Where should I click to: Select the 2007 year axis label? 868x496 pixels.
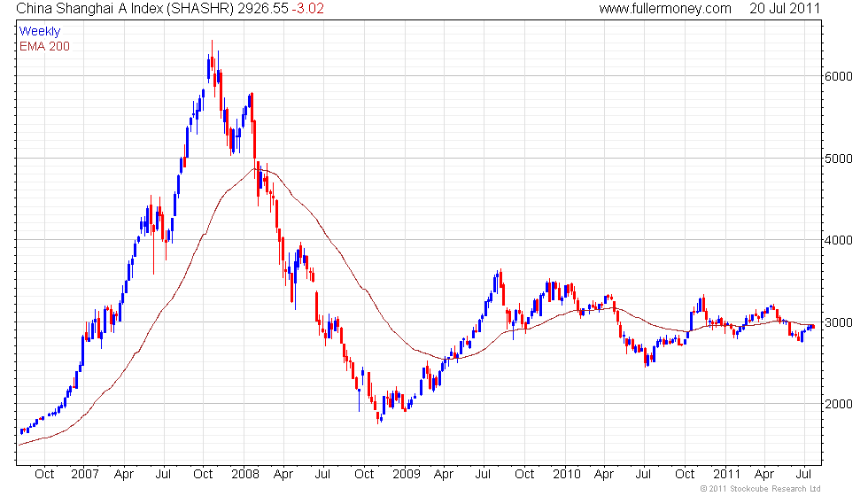85,475
